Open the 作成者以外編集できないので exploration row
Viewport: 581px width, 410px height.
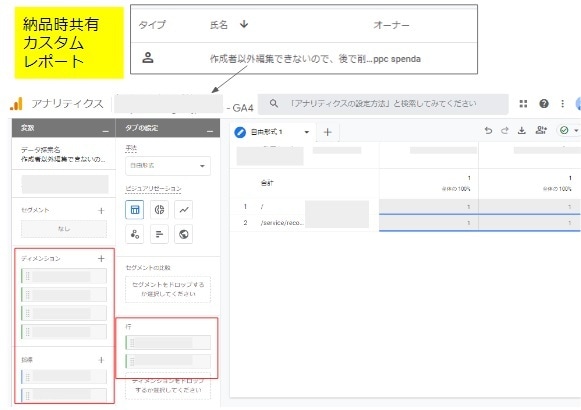(x=304, y=59)
